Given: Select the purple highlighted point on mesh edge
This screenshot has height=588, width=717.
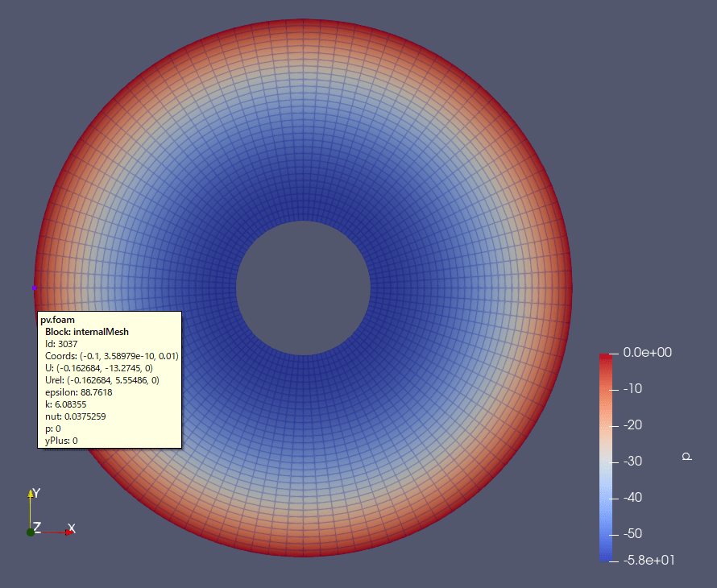Looking at the screenshot, I should pos(35,288).
